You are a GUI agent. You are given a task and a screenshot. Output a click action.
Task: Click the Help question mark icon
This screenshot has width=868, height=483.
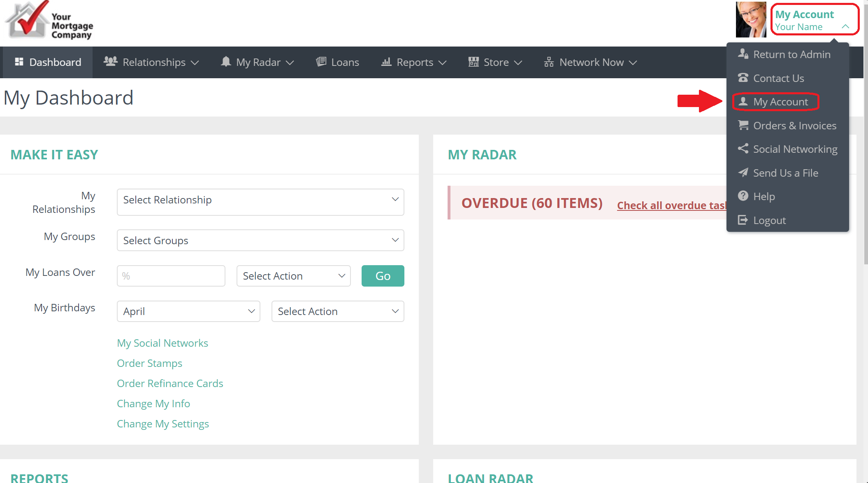[x=743, y=196]
